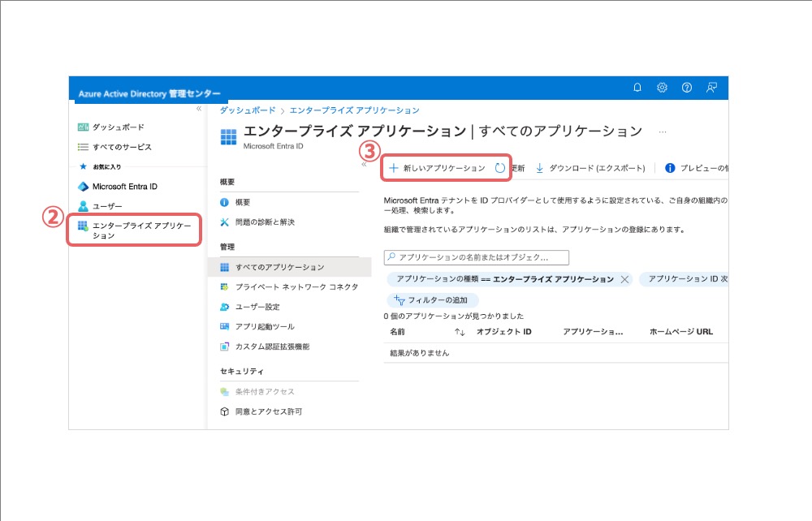
Task: Click the help question mark icon
Action: 687,88
